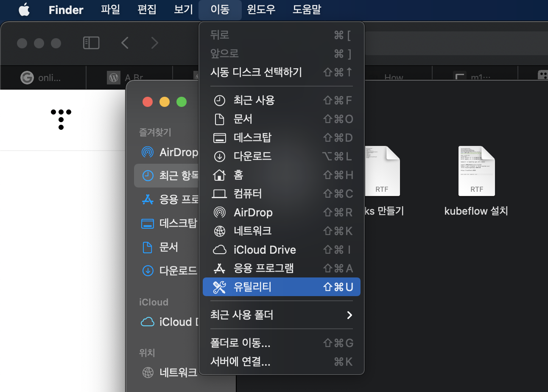Click the 응용 프로그램 icon in menu
Viewport: 548px width, 392px height.
pyautogui.click(x=219, y=269)
